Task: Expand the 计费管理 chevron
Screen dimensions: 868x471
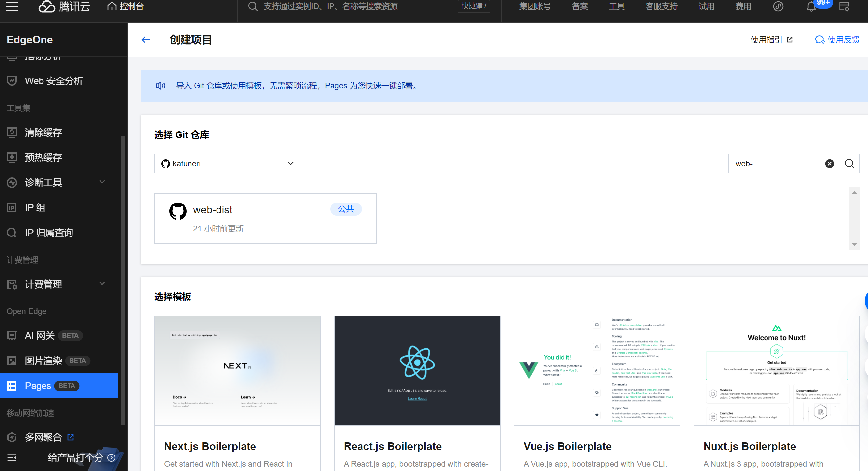Action: [102, 284]
